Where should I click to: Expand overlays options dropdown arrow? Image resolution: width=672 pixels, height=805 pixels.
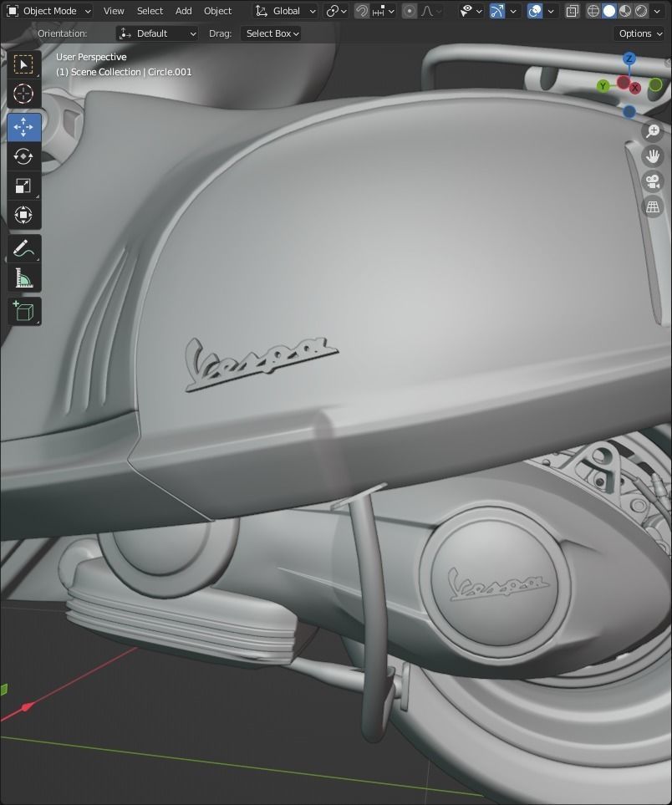(550, 11)
